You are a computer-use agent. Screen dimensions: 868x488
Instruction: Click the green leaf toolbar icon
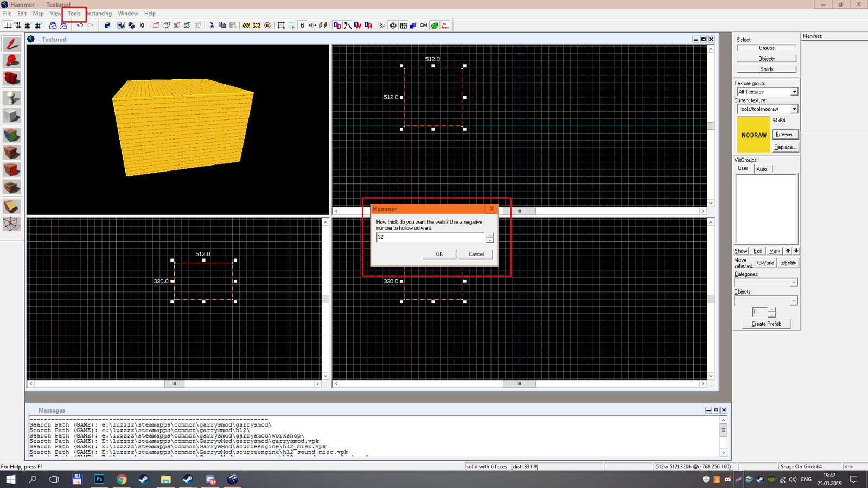[435, 25]
